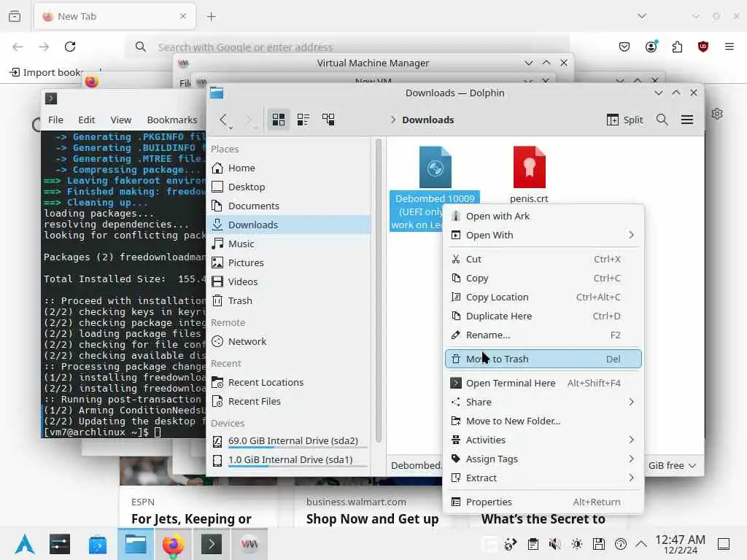Click Downloads breadcrumb in location bar
747x560 pixels.
tap(427, 120)
